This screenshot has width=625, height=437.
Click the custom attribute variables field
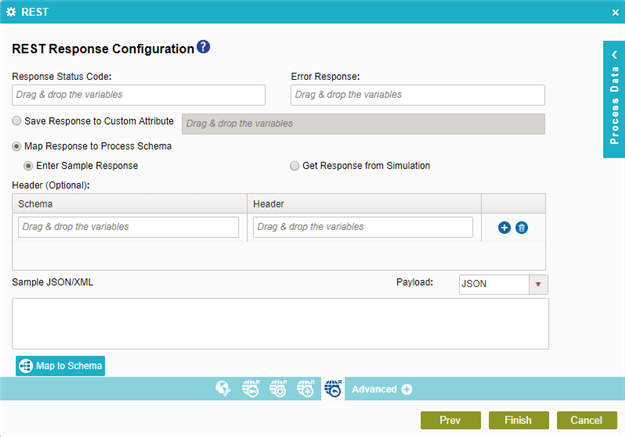[364, 124]
